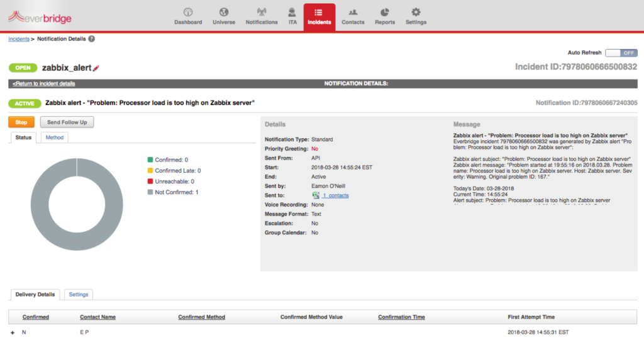Click the help question mark icon
This screenshot has height=338, width=644.
click(x=92, y=39)
